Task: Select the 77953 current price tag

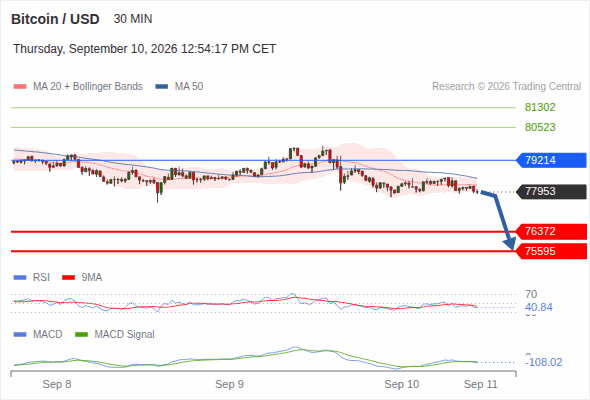Action: (551, 192)
